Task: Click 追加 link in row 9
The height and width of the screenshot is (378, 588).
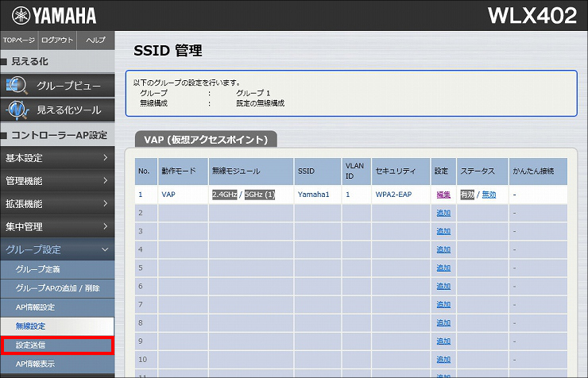Action: click(443, 341)
